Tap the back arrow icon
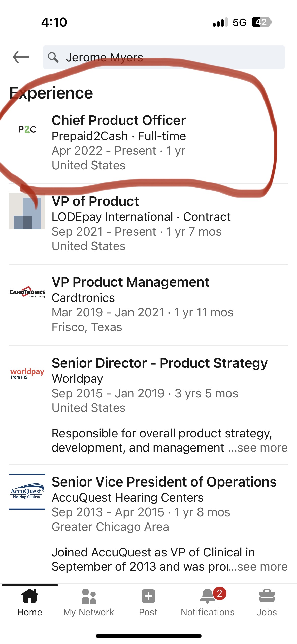The width and height of the screenshot is (297, 644). 21,57
